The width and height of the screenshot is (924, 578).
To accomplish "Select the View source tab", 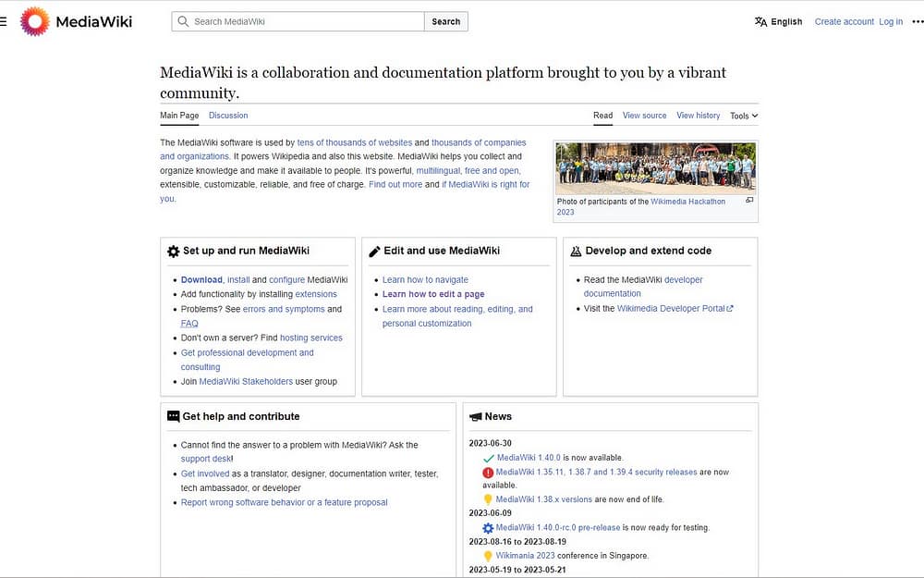I will coord(644,116).
